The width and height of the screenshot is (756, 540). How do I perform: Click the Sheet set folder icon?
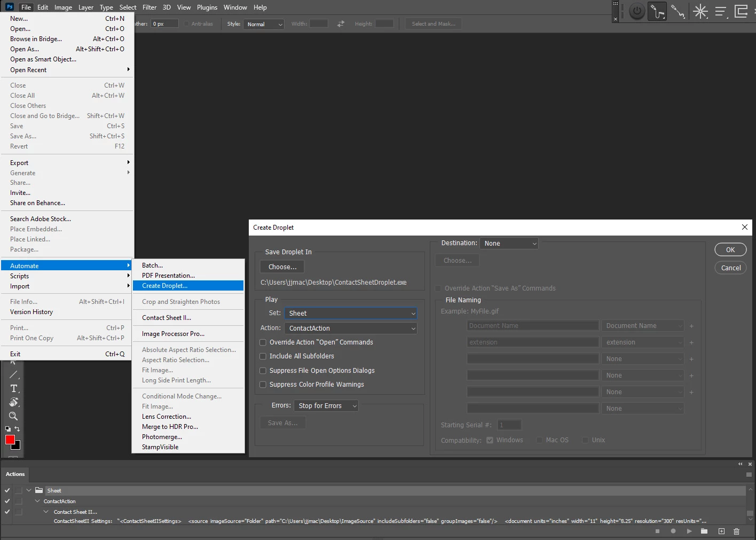tap(39, 490)
